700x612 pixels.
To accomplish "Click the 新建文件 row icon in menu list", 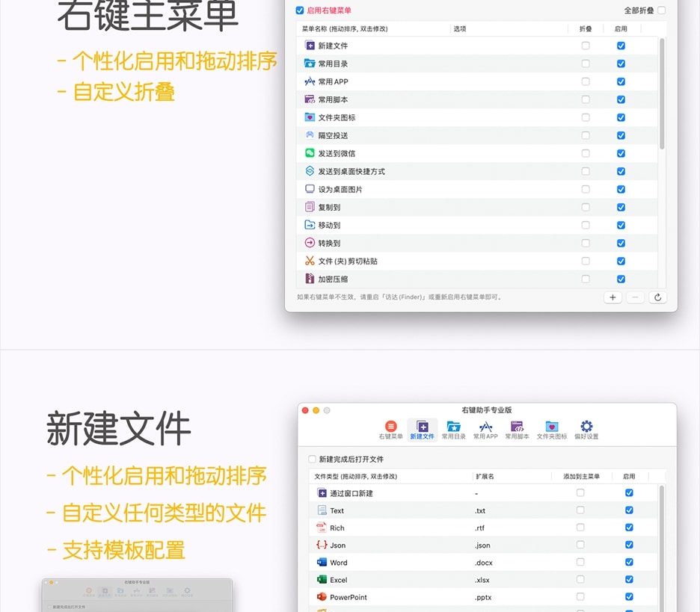I will (x=310, y=46).
